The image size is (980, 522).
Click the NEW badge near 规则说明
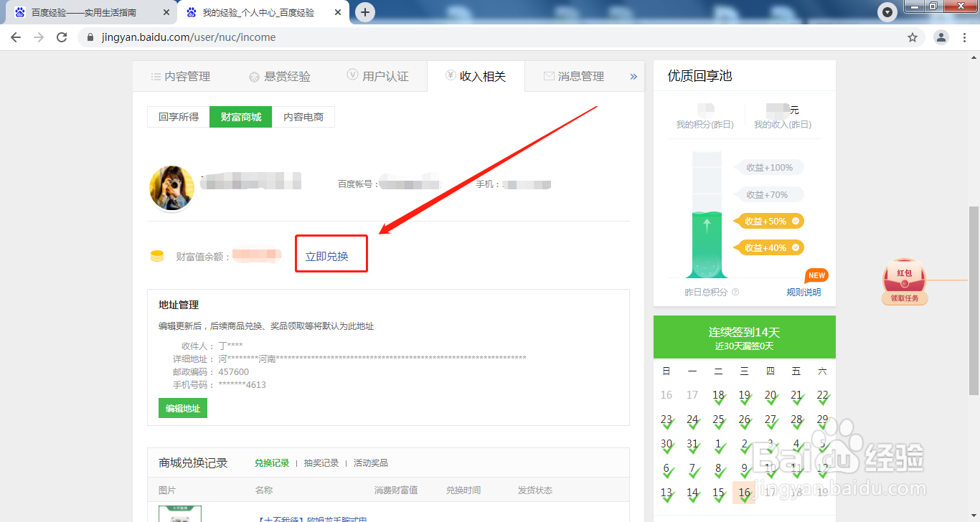[816, 275]
